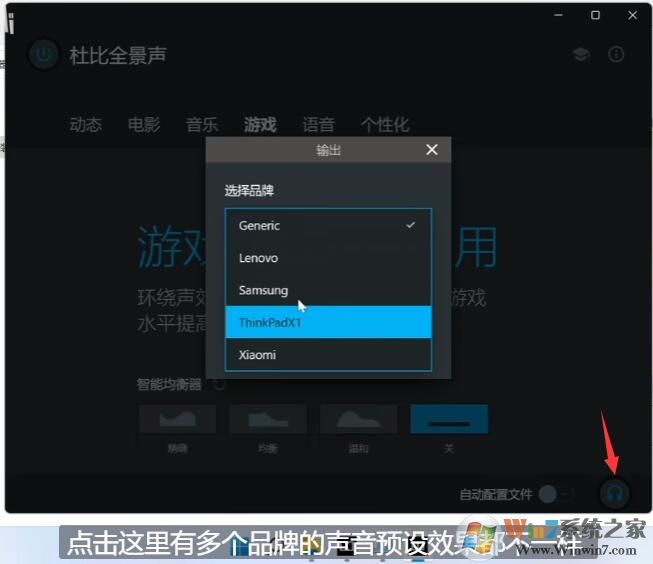Image resolution: width=653 pixels, height=564 pixels.
Task: Click the reset icon beside 智能均衡器
Action: [x=219, y=384]
